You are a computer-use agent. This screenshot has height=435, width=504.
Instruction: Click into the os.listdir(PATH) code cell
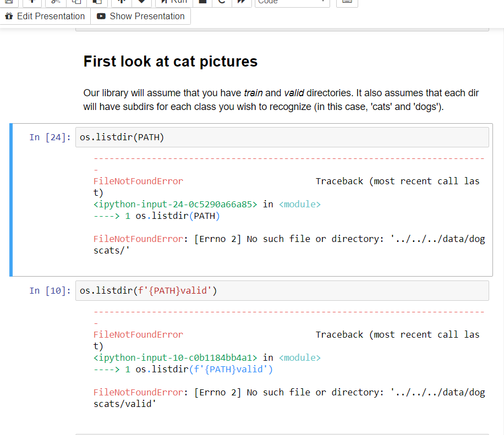(x=282, y=137)
